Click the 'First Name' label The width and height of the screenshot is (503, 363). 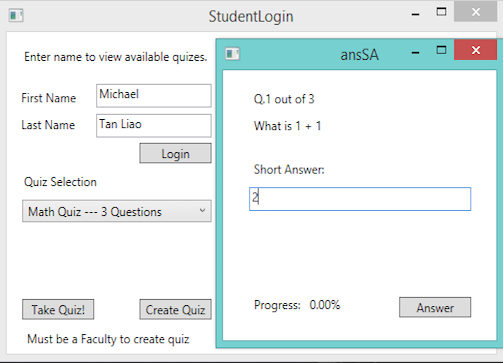point(49,98)
